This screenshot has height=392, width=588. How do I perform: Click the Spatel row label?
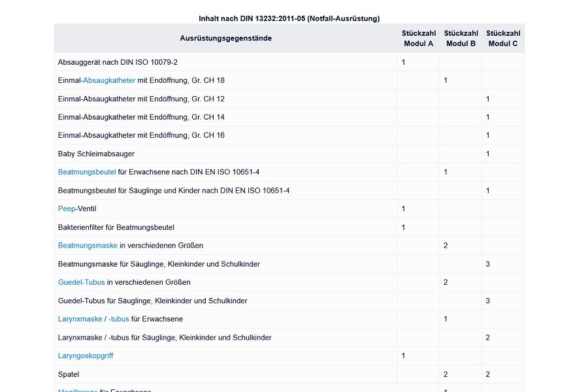[x=69, y=374]
